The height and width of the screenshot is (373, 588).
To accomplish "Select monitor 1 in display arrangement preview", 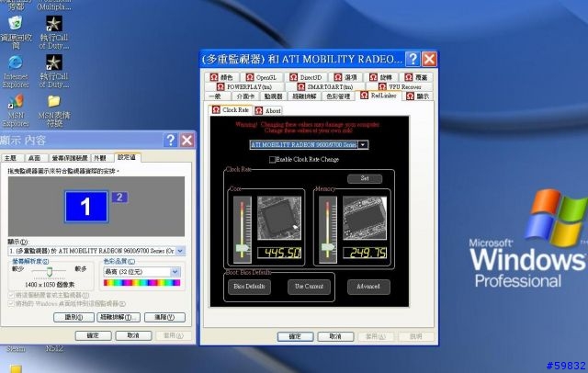I will (x=86, y=207).
